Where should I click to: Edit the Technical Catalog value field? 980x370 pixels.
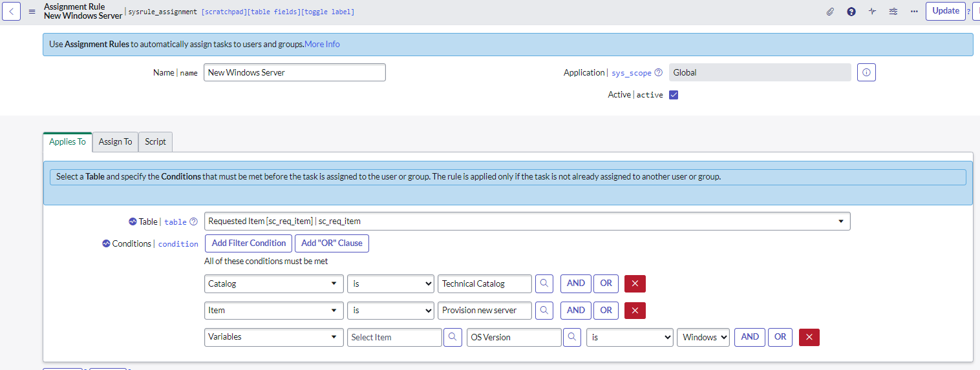pyautogui.click(x=485, y=283)
